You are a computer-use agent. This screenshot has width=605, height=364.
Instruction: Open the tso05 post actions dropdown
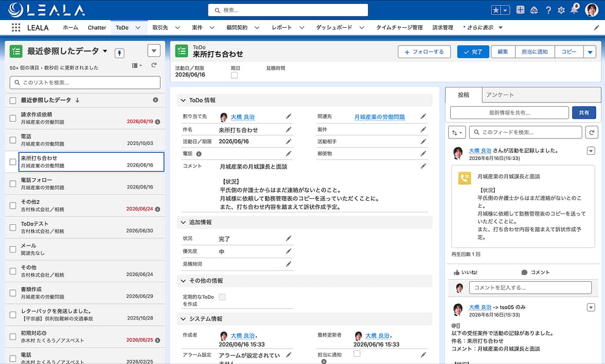pos(591,308)
